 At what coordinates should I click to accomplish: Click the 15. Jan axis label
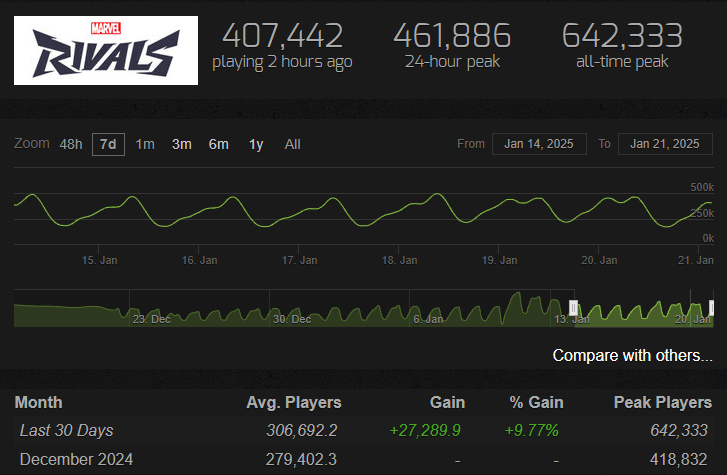99,260
